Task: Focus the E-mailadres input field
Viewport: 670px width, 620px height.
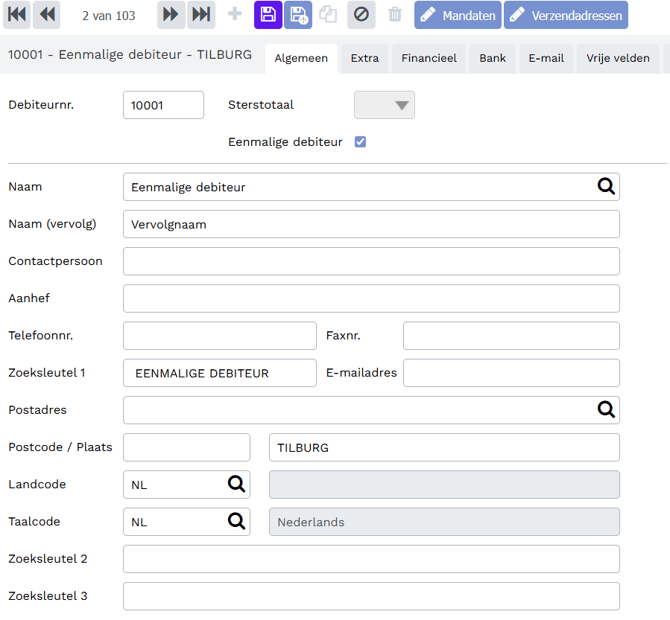Action: (511, 373)
